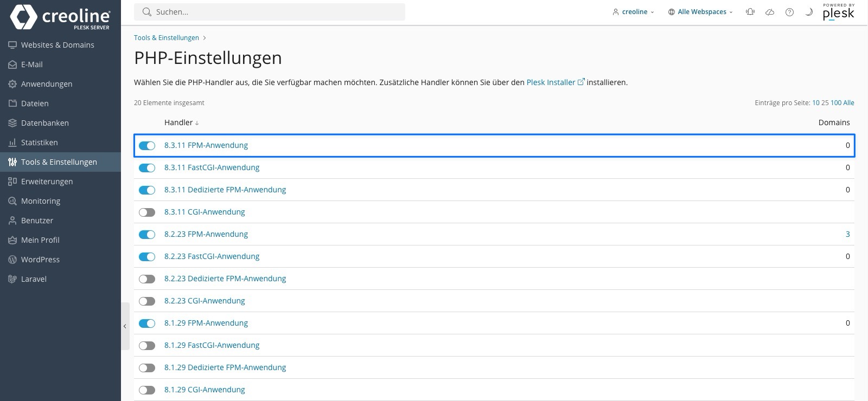Screen dimensions: 868x401
Task: Open the WordPress sidebar item
Action: [x=40, y=260]
